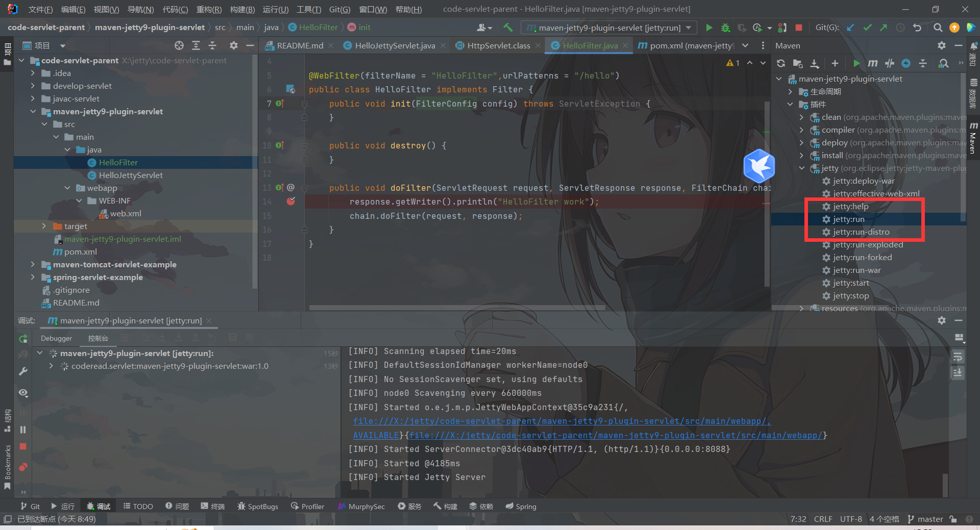Open file:///X:/jetty webapp link in console
This screenshot has width=980, height=530.
(x=561, y=421)
